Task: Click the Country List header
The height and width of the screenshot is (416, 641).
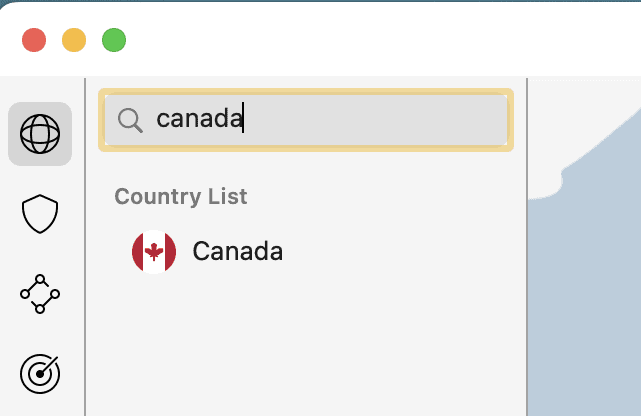Action: [x=181, y=196]
